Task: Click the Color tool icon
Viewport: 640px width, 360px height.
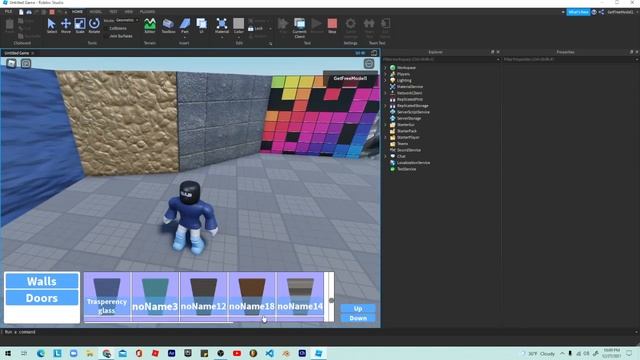Action: click(239, 25)
